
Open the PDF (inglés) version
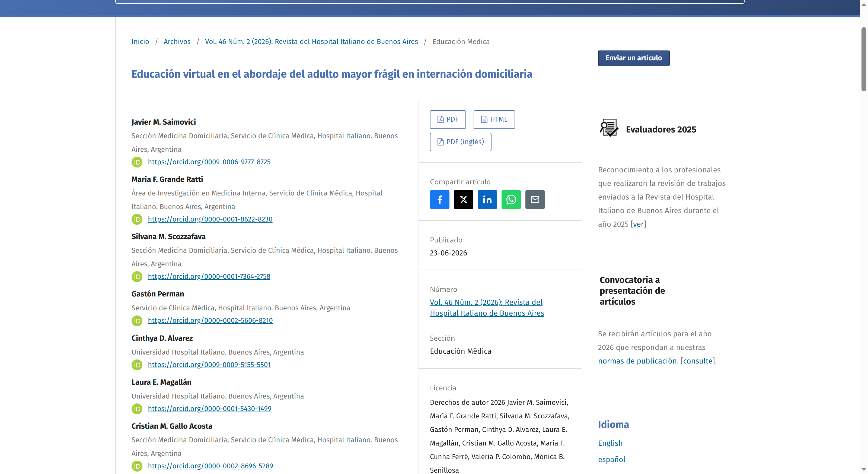(x=460, y=142)
